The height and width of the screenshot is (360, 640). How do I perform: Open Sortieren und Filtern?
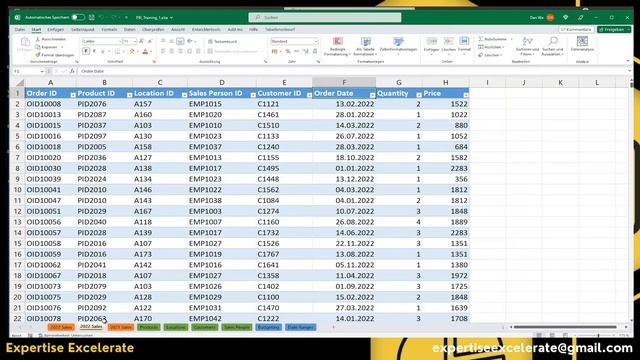pos(527,46)
